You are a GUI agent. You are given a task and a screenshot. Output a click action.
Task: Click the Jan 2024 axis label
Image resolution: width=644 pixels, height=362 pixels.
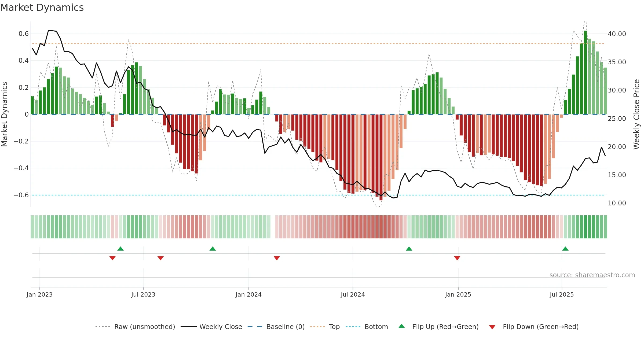pyautogui.click(x=248, y=294)
